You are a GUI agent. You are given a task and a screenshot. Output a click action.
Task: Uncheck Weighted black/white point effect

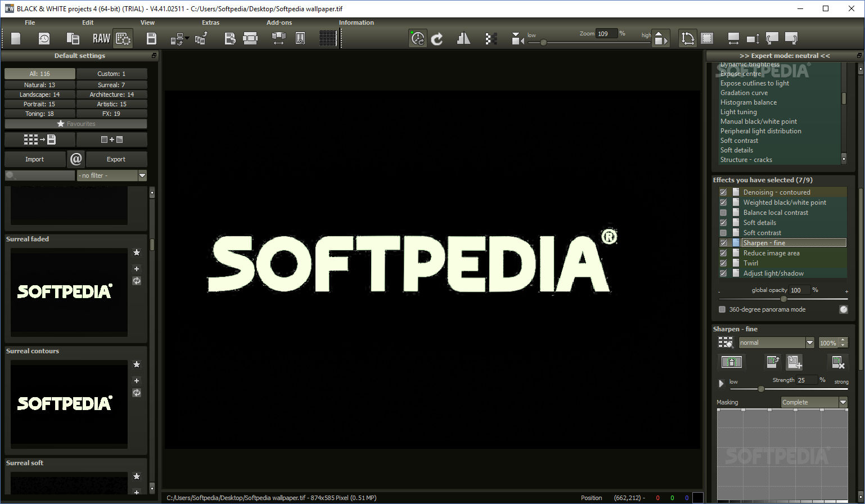click(x=723, y=202)
